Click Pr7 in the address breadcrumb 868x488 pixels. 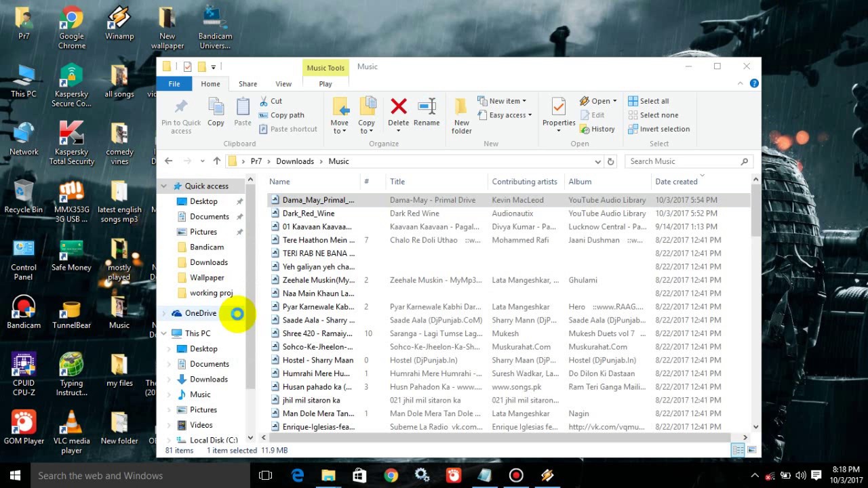coord(256,161)
